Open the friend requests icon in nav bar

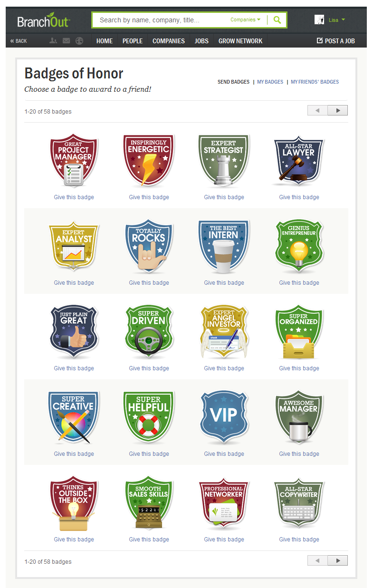point(53,41)
